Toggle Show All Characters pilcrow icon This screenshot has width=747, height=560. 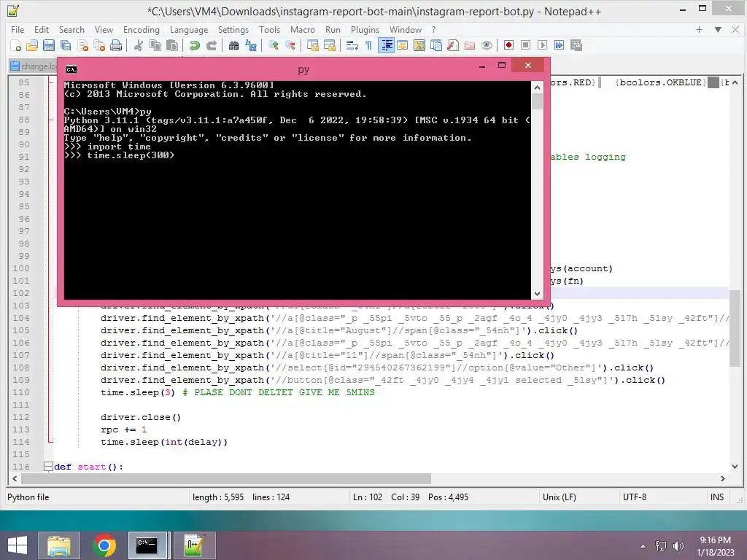[368, 45]
